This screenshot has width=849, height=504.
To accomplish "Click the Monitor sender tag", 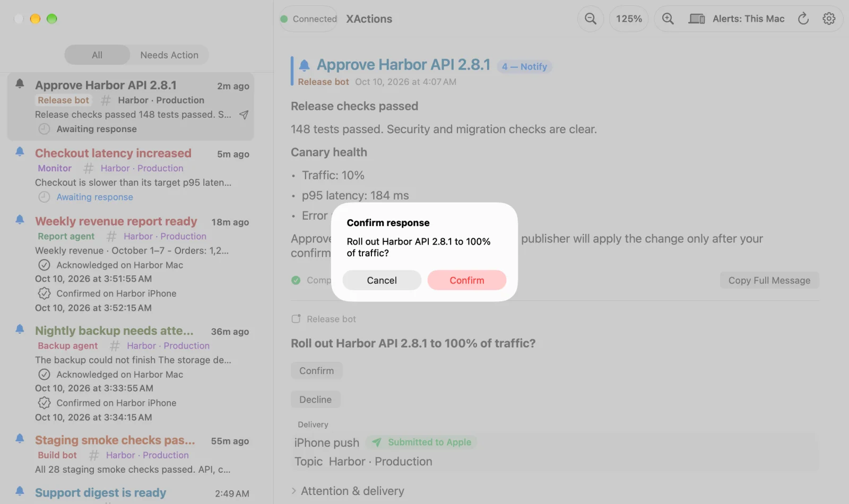I will pyautogui.click(x=55, y=168).
